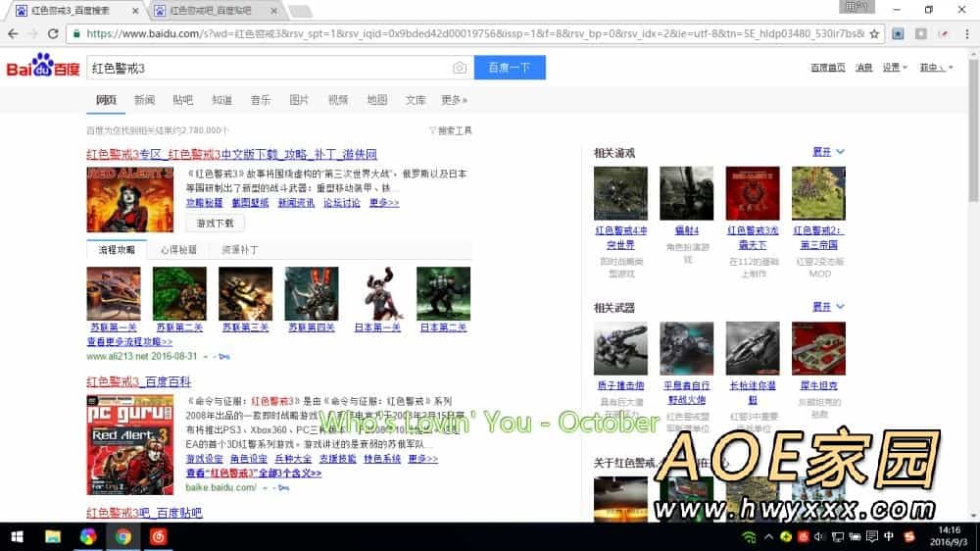This screenshot has width=980, height=551.
Task: Open Windows Start menu
Action: click(x=17, y=536)
